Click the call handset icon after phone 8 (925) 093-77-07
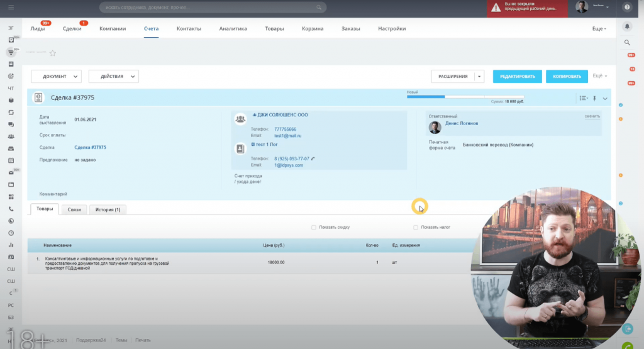This screenshot has height=349, width=644. (313, 158)
